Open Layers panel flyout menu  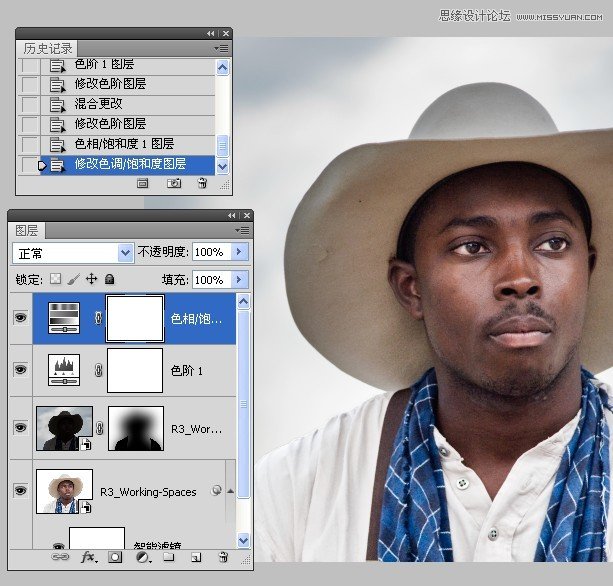(243, 230)
